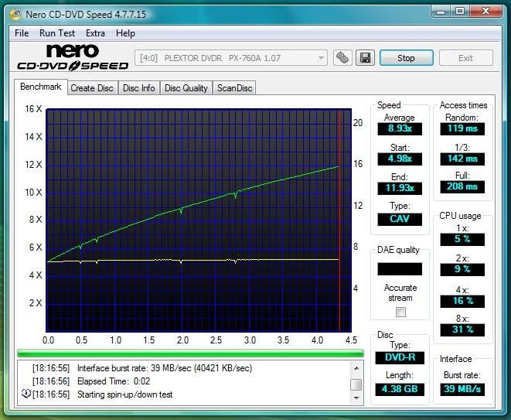Switch to the Benchmark tab
Viewport: 511px width, 420px height.
click(x=41, y=87)
